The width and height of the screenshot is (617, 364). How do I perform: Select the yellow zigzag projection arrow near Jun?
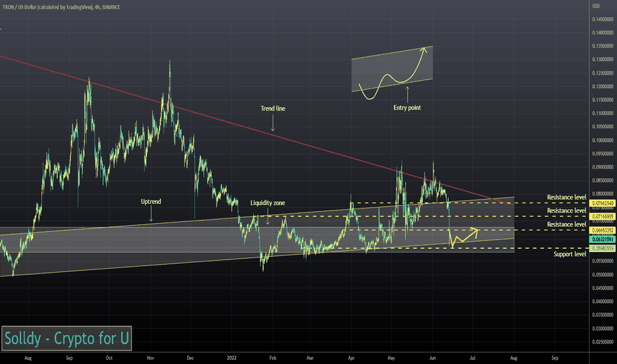point(463,237)
